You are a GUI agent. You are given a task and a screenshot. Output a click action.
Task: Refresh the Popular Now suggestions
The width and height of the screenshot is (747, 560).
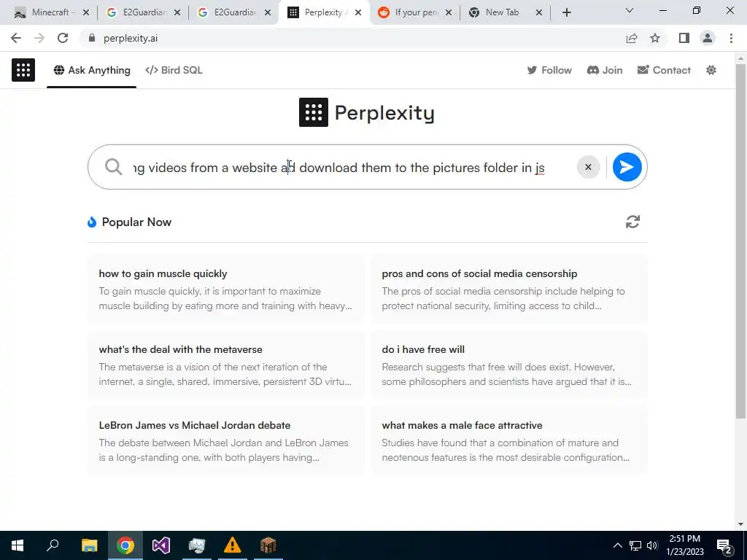[x=632, y=222]
